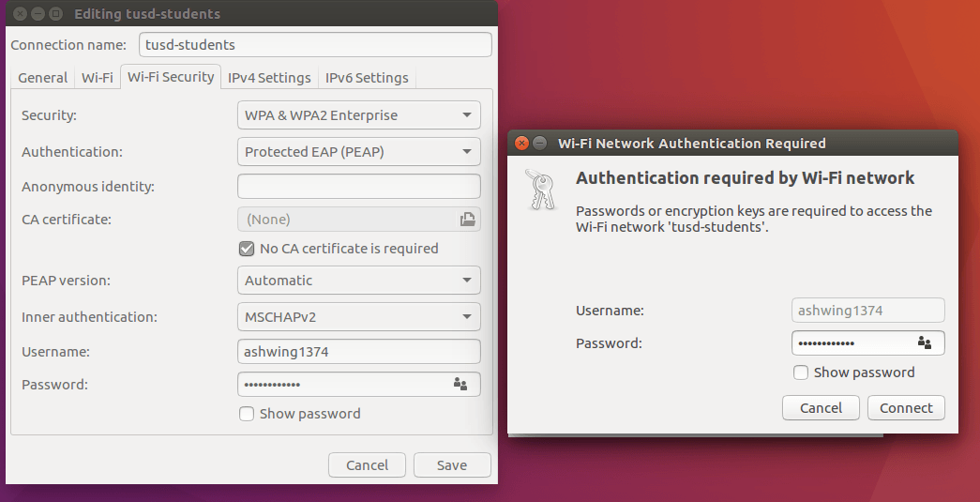Tick Show password in authentication dialog
Screen dimensions: 980x502
coord(801,373)
